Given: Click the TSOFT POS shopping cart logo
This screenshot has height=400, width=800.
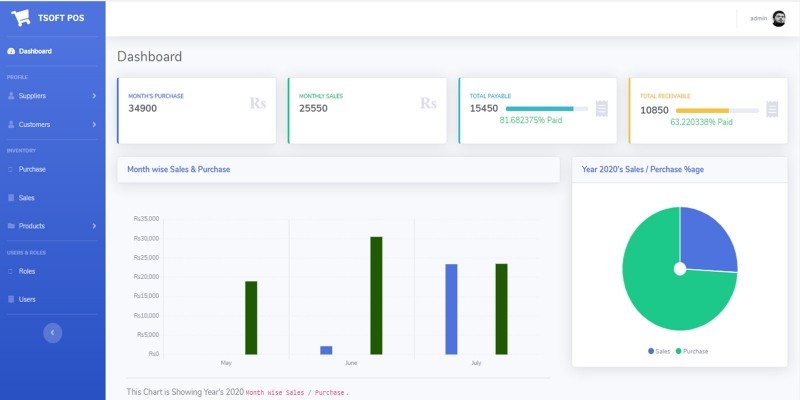Looking at the screenshot, I should (x=20, y=18).
